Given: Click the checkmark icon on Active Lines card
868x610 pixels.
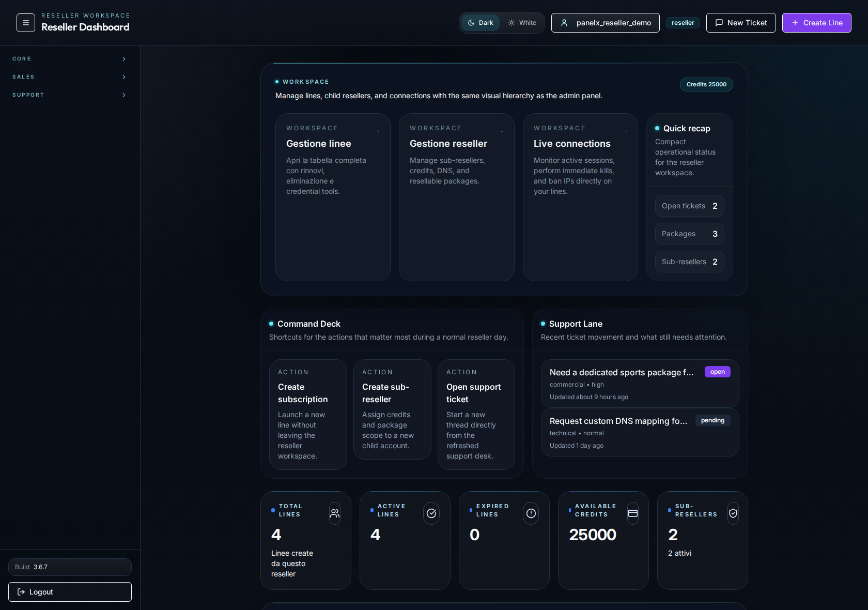Looking at the screenshot, I should click(431, 513).
